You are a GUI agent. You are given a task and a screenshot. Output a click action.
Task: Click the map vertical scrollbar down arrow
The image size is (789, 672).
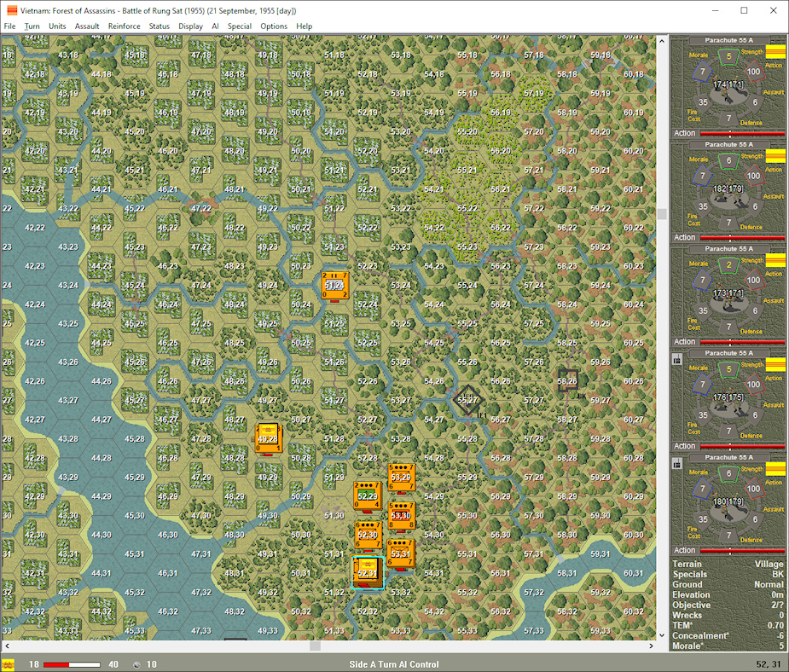662,634
